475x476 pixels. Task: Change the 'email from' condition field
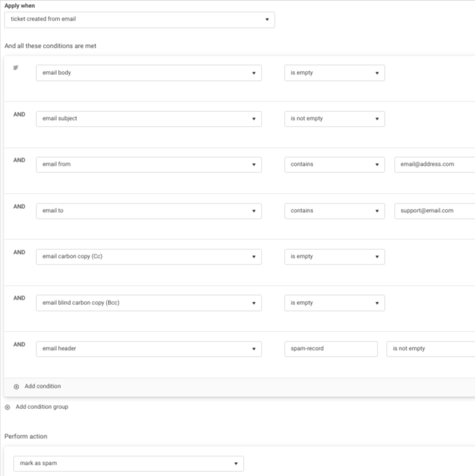[148, 164]
